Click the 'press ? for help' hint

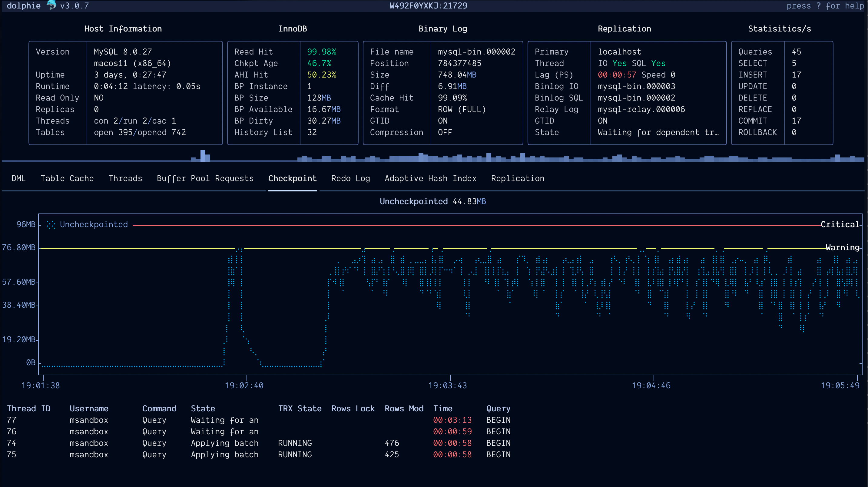(x=826, y=6)
